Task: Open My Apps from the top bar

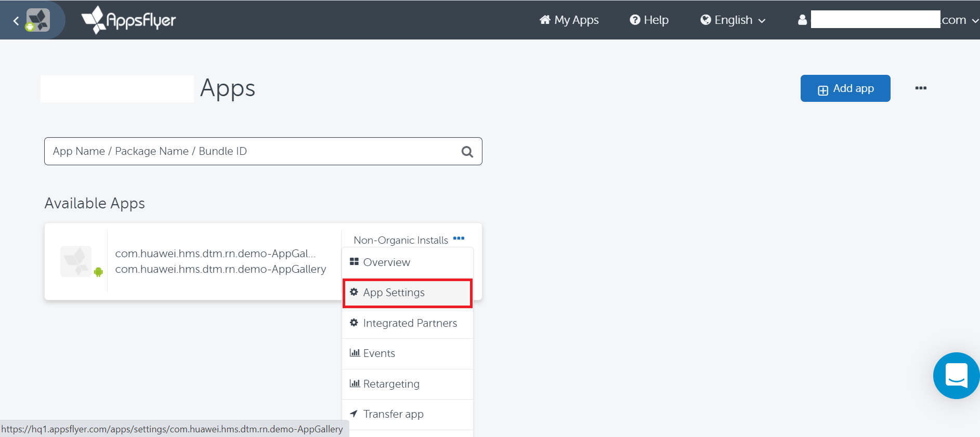Action: coord(569,20)
